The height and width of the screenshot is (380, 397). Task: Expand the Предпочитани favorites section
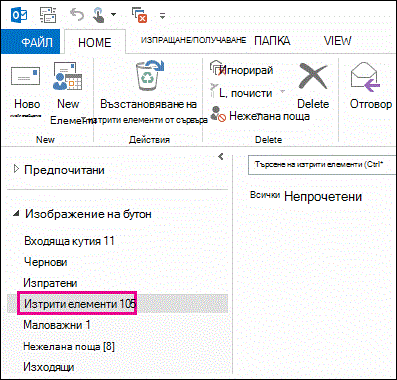[16, 170]
